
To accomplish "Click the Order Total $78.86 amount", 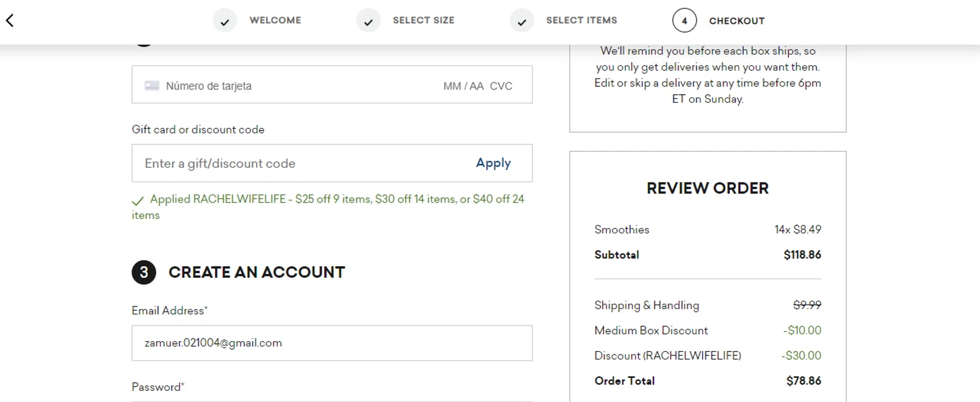I will (804, 381).
